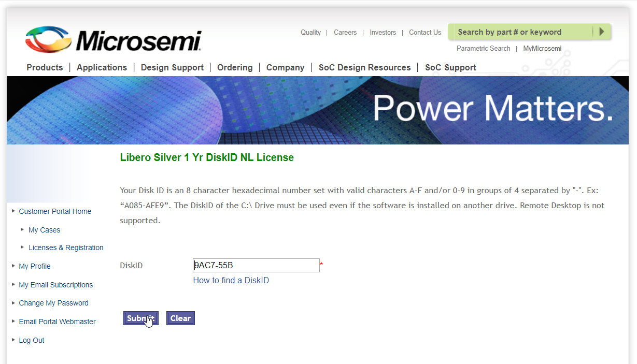Open the Design Support menu
Image resolution: width=637 pixels, height=364 pixels.
(x=172, y=67)
